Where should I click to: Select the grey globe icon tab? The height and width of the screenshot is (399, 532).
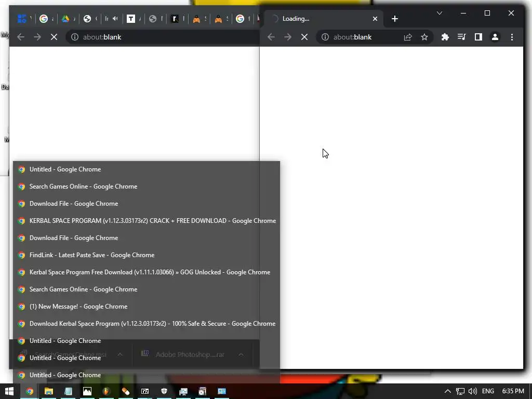point(153,19)
